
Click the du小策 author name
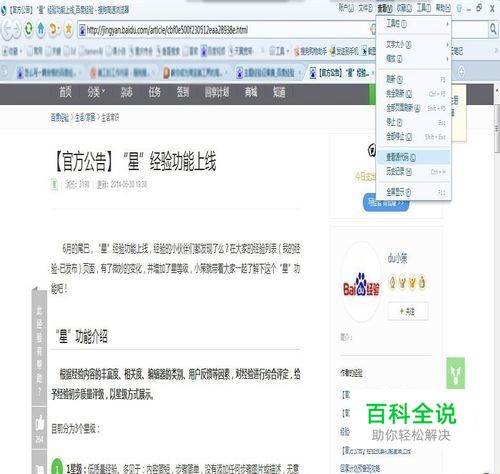click(x=397, y=258)
